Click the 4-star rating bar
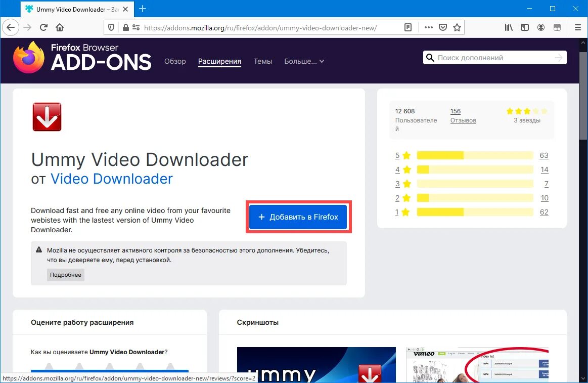This screenshot has height=383, width=588. point(475,169)
